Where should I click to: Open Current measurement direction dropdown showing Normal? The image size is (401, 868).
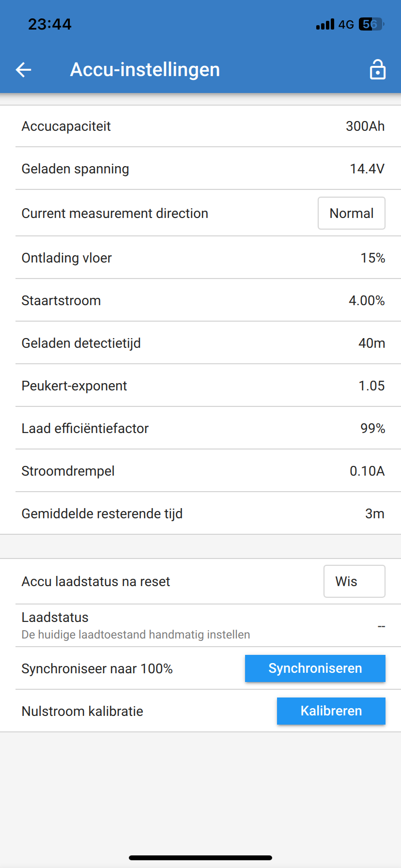point(351,213)
